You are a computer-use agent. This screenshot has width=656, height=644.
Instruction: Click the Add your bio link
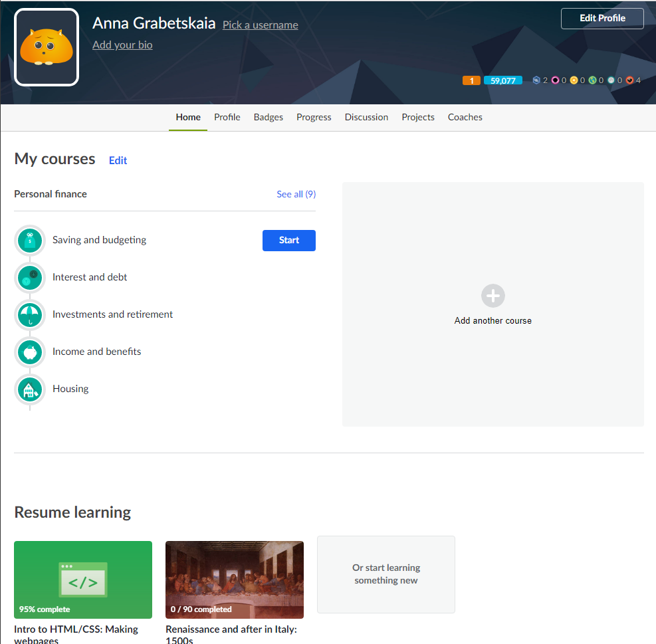click(x=122, y=45)
